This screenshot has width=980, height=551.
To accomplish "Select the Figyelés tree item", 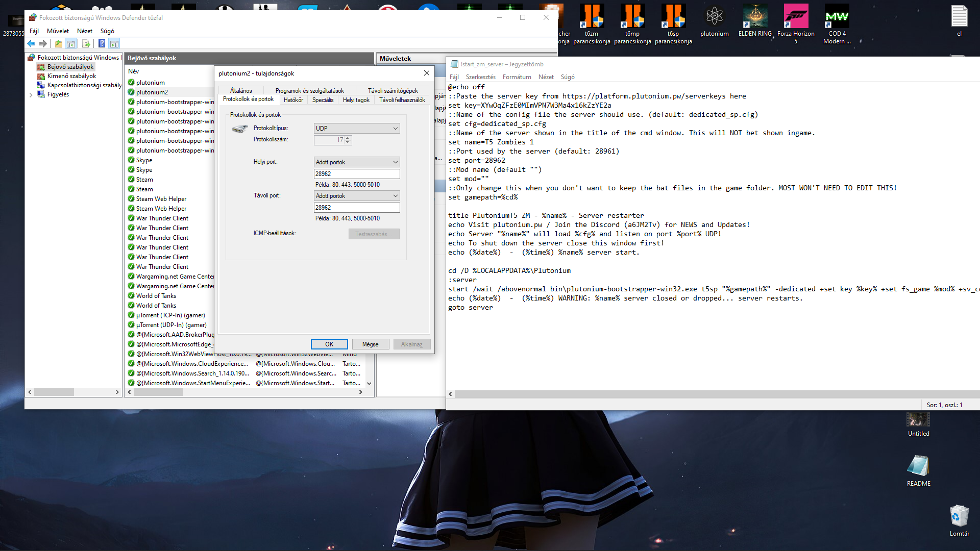I will [x=58, y=94].
